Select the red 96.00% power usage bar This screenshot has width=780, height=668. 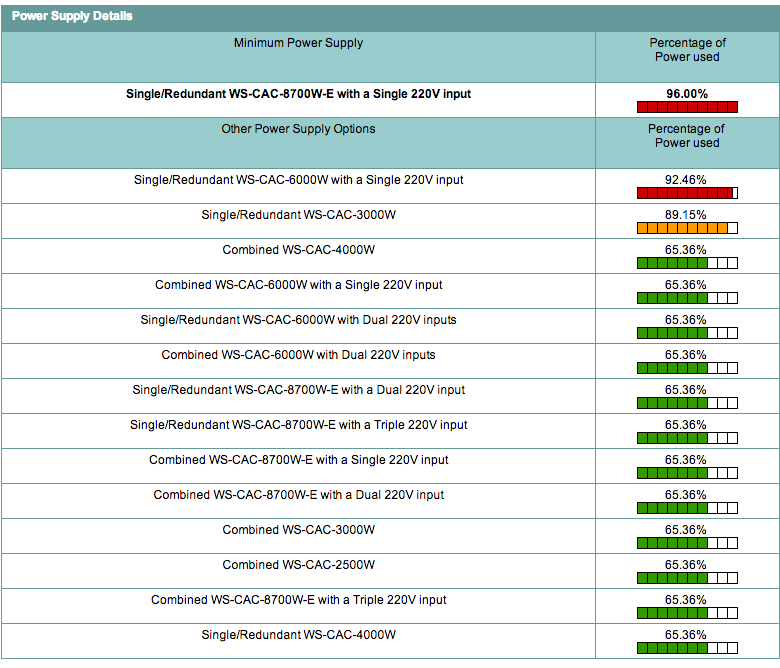tap(686, 107)
